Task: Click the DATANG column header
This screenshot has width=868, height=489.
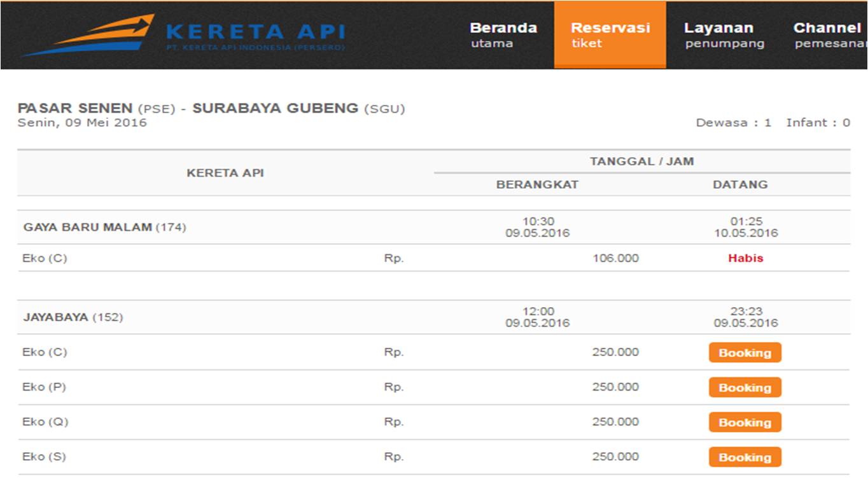Action: (740, 184)
